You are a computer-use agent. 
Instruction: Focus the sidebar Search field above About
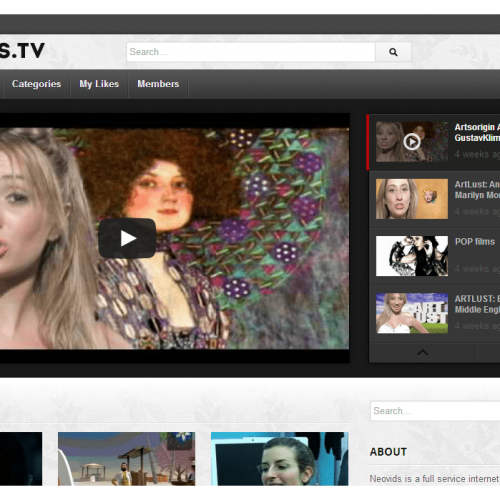tap(435, 411)
